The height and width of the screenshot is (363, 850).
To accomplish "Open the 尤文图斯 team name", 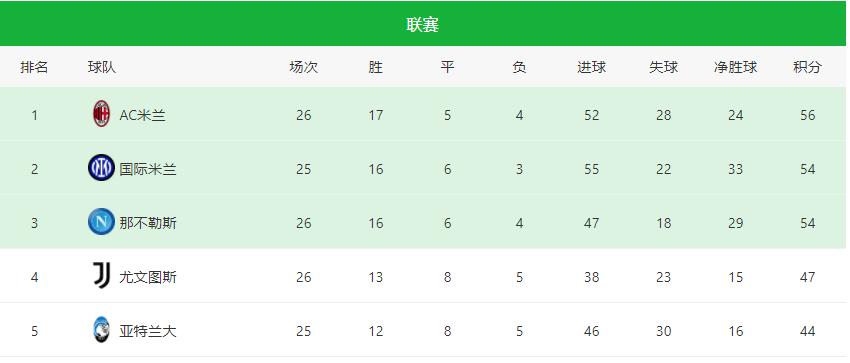I will coord(148,277).
